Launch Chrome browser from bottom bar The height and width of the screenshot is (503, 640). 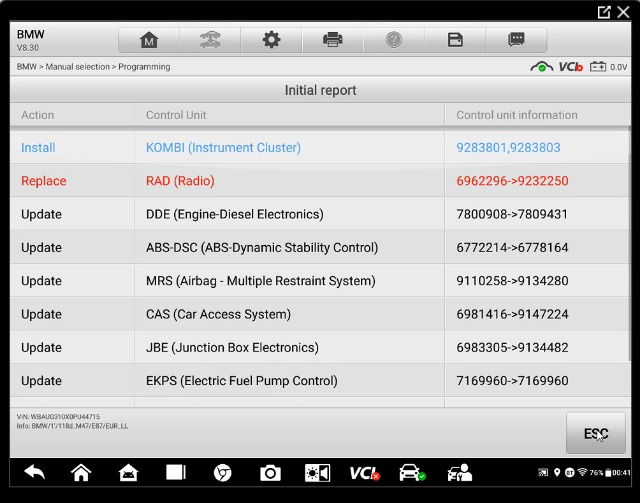pyautogui.click(x=222, y=473)
